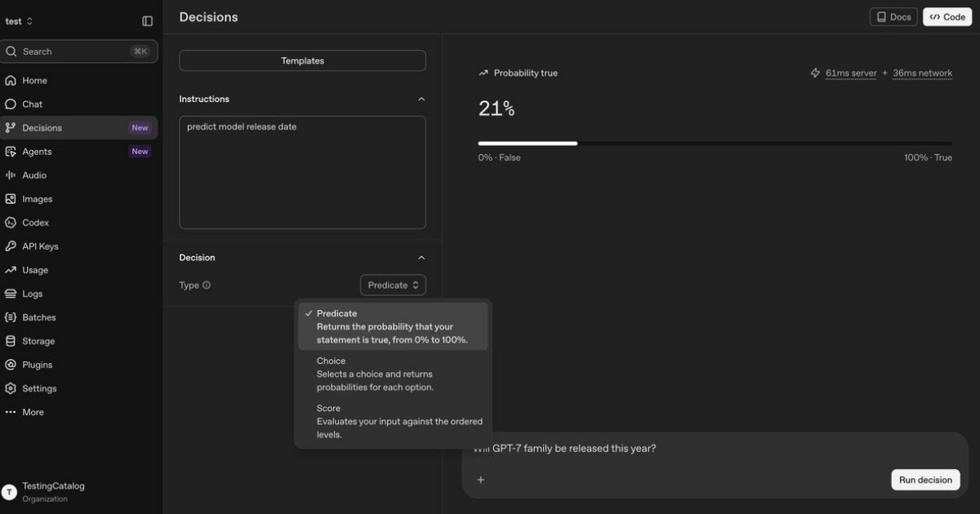This screenshot has width=980, height=514.
Task: Click the Settings gear icon
Action: click(x=11, y=388)
